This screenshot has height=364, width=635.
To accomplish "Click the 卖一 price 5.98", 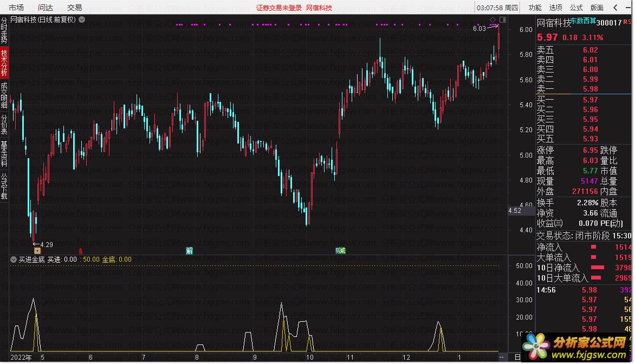I will (x=591, y=89).
